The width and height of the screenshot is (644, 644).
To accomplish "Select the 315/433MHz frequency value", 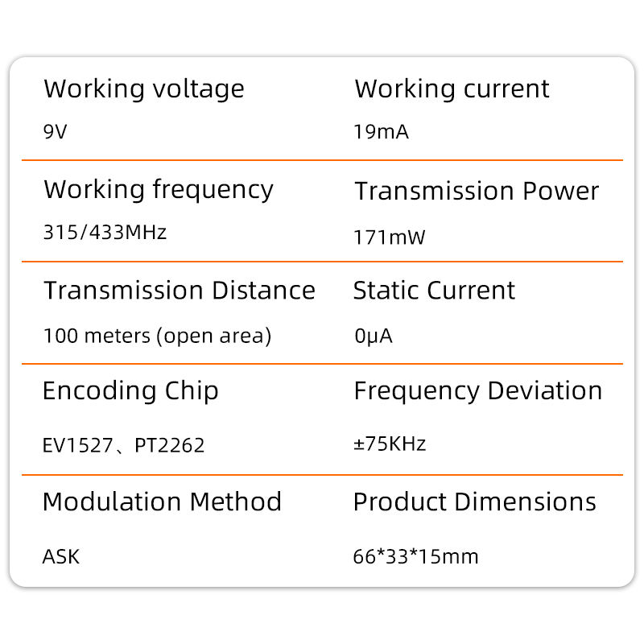I will pyautogui.click(x=105, y=233).
